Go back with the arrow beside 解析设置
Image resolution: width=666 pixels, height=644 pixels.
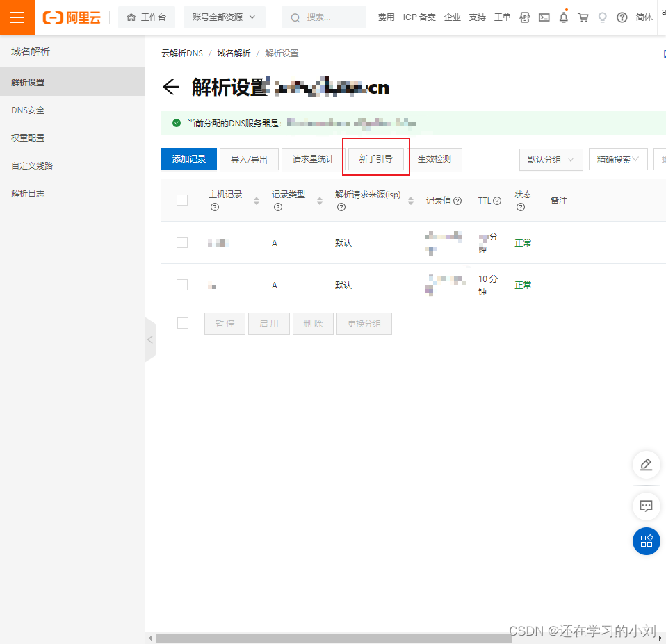(x=171, y=87)
